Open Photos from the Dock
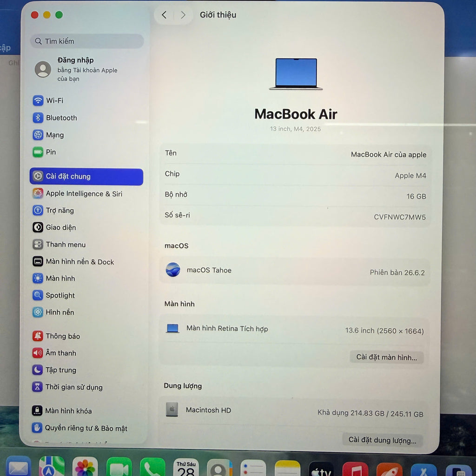Viewport: 476px width, 476px height. click(x=86, y=467)
